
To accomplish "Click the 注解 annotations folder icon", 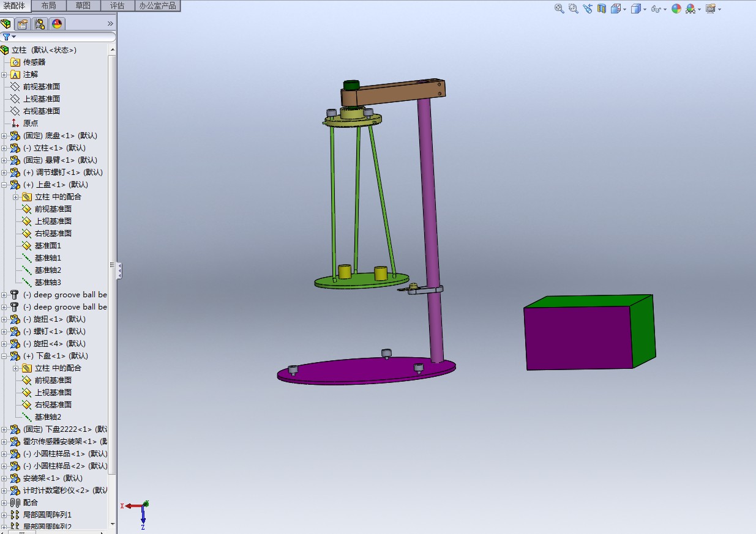I will 15,74.
